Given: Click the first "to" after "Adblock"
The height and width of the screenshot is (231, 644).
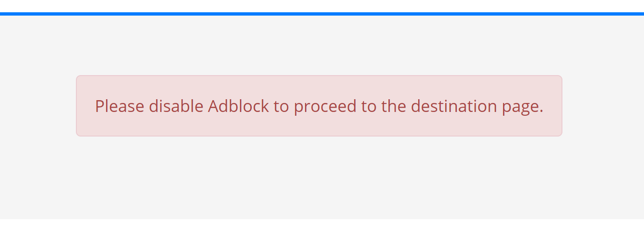Looking at the screenshot, I should (281, 107).
